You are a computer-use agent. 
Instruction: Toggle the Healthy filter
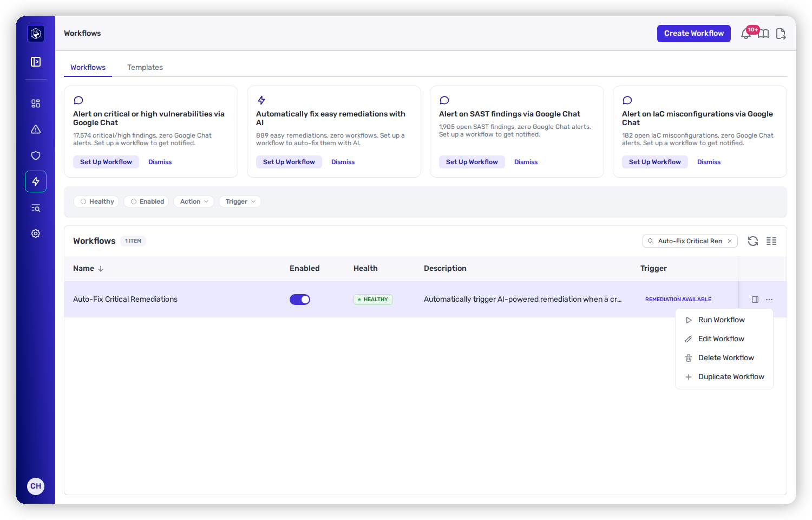(x=97, y=201)
